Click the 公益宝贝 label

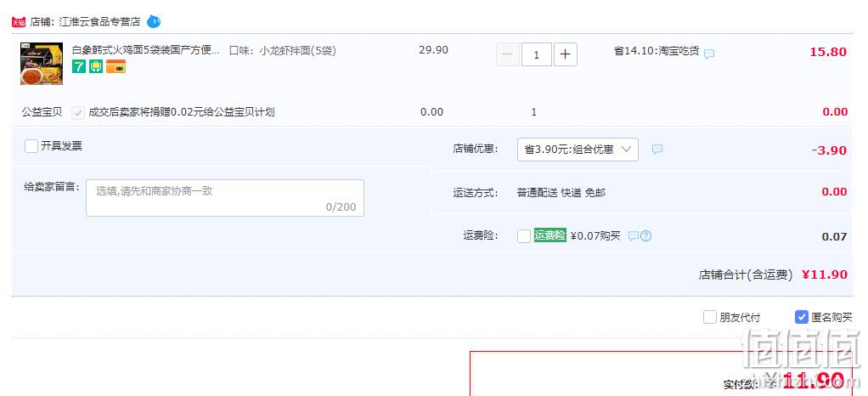pos(42,112)
